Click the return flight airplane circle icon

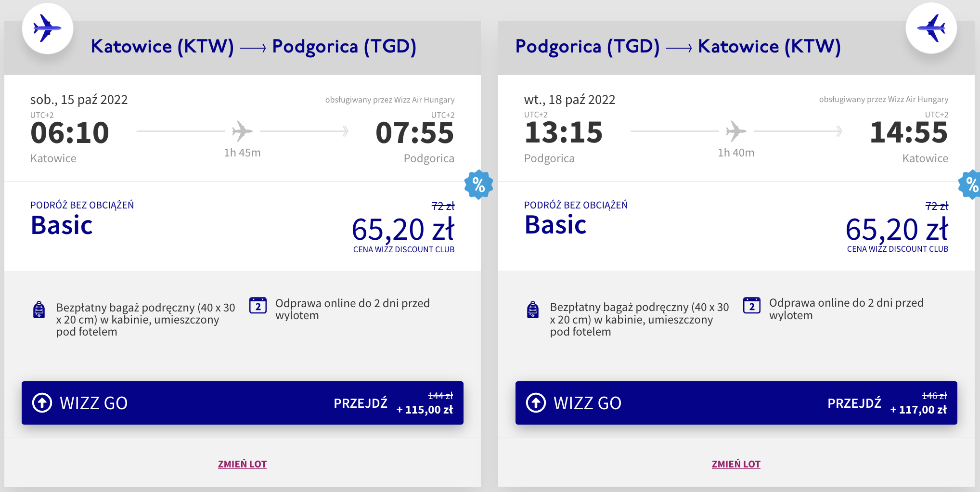[931, 28]
